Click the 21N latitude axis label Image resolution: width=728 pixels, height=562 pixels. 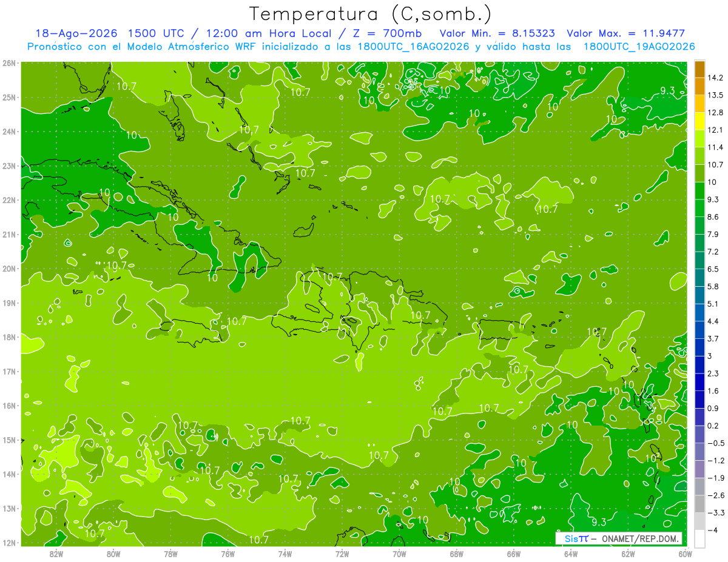pyautogui.click(x=9, y=234)
